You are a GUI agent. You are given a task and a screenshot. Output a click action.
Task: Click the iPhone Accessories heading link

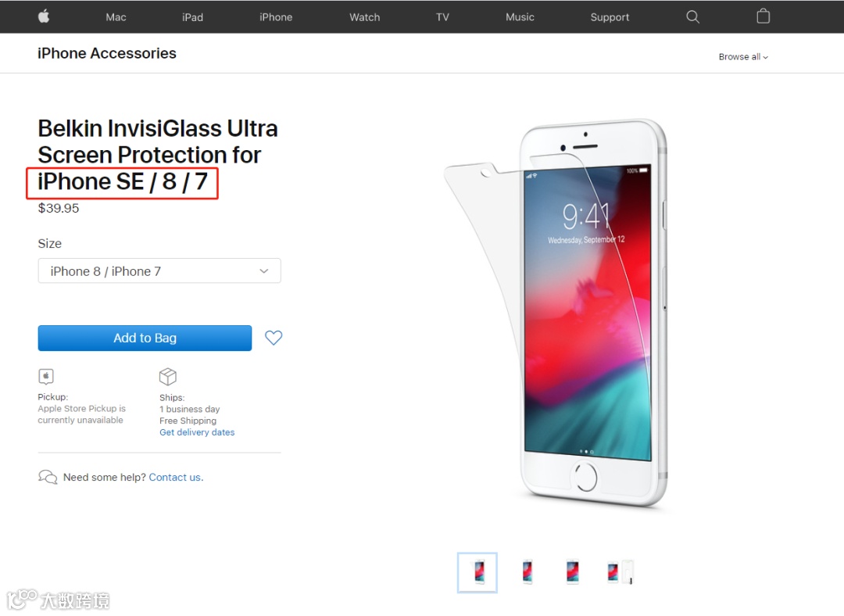[x=107, y=53]
